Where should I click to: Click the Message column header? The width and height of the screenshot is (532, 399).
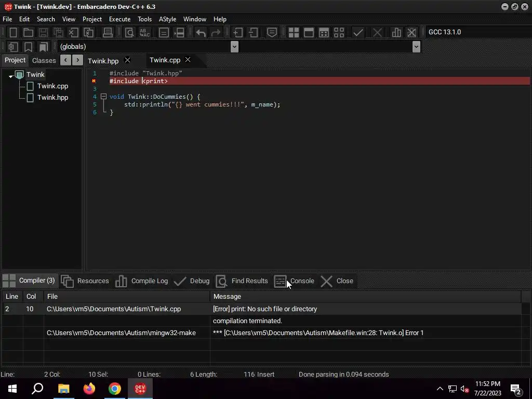click(x=365, y=297)
